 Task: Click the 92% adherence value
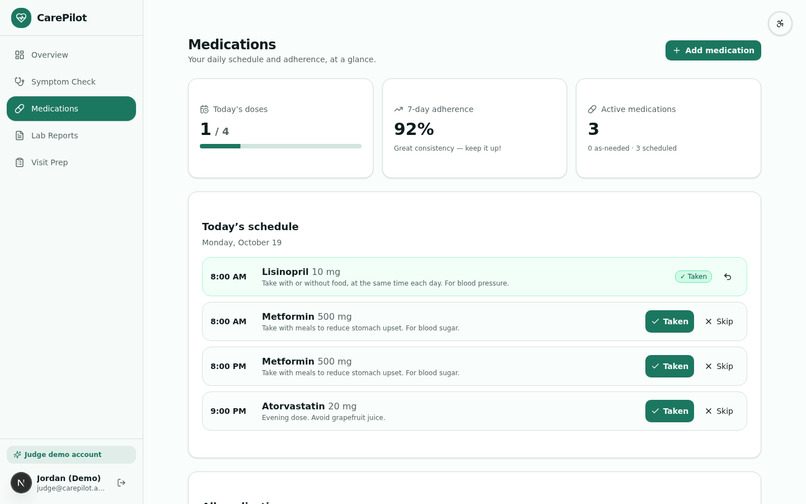[x=414, y=129]
